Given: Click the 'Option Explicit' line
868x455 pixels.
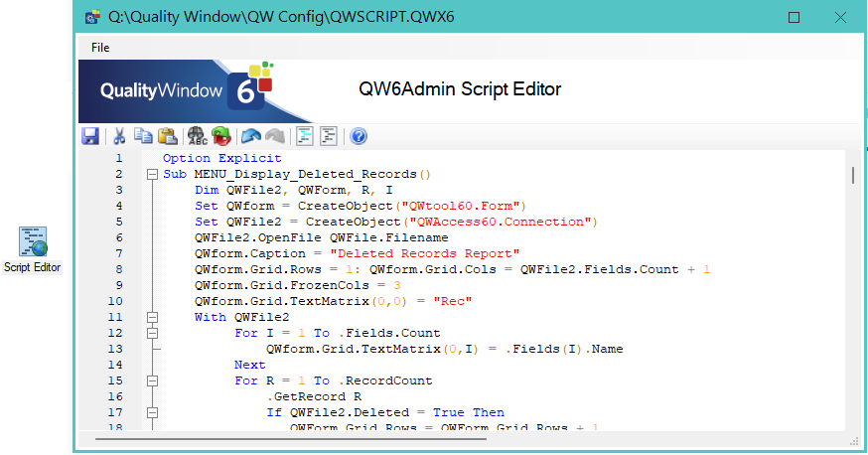Looking at the screenshot, I should (x=222, y=158).
